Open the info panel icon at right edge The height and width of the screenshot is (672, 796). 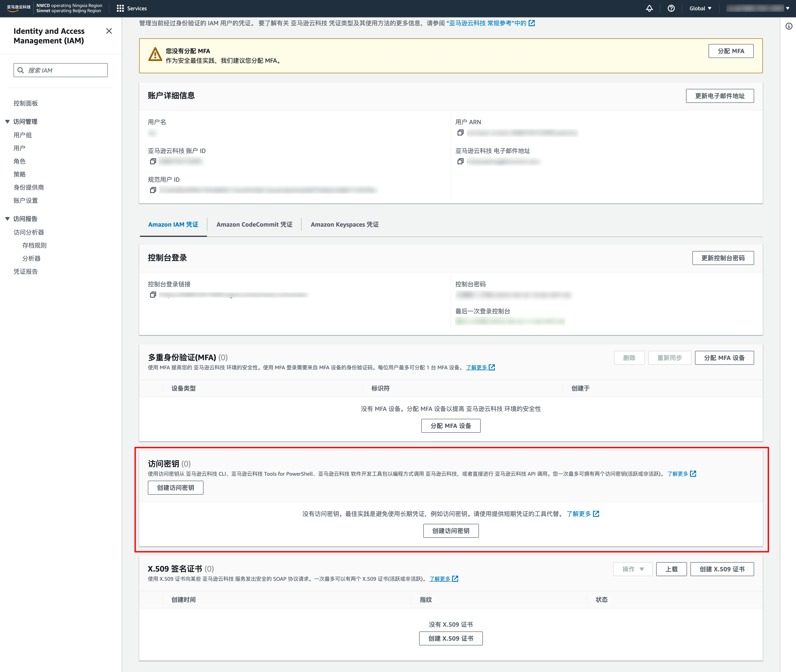pos(789,26)
